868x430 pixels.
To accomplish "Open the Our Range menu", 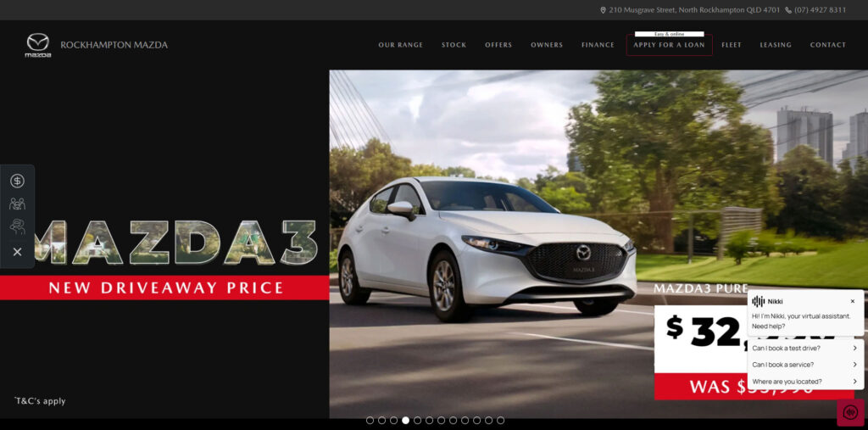I will [x=401, y=45].
